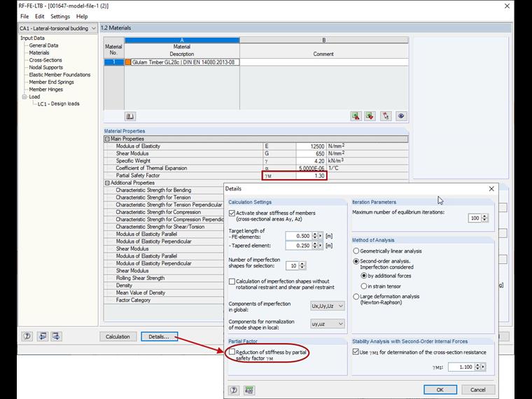Select LC1 - Design loads tree item
This screenshot has height=399, width=532.
[x=58, y=104]
